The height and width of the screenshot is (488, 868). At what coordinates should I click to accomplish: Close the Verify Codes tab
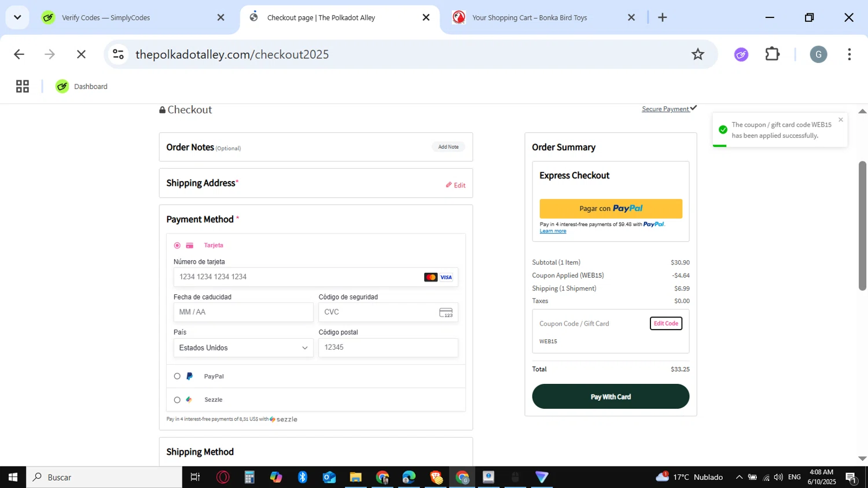pos(220,17)
